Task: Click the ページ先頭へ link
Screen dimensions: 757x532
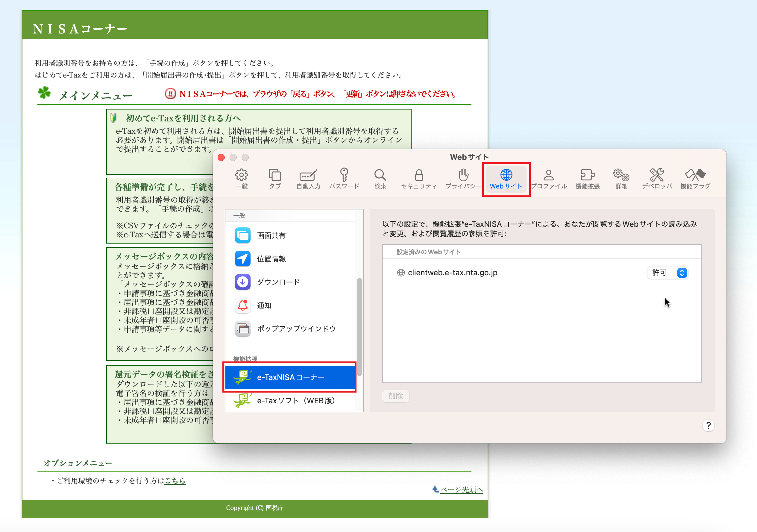Action: pyautogui.click(x=461, y=490)
